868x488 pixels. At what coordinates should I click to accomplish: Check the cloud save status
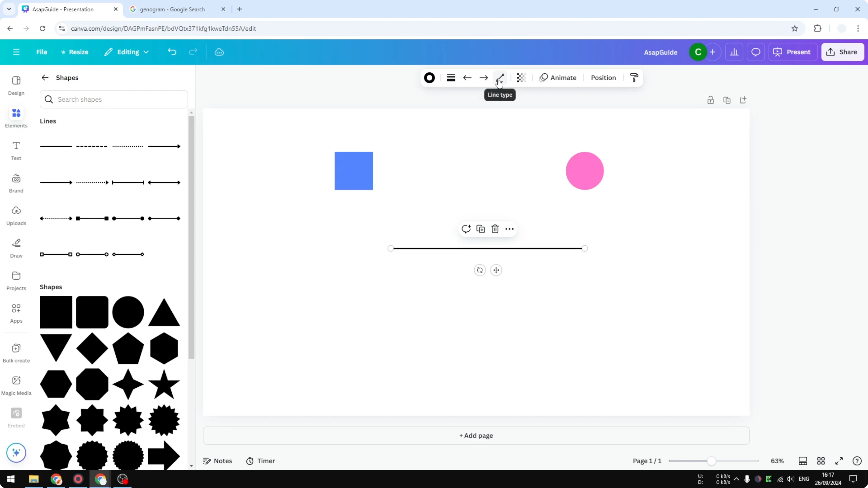point(219,52)
